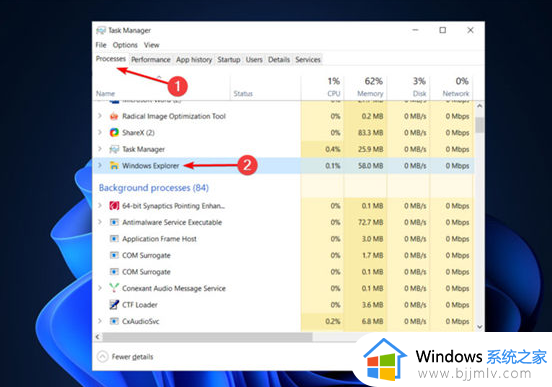Viewport: 552px width, 387px height.
Task: Open the View menu
Action: point(151,45)
